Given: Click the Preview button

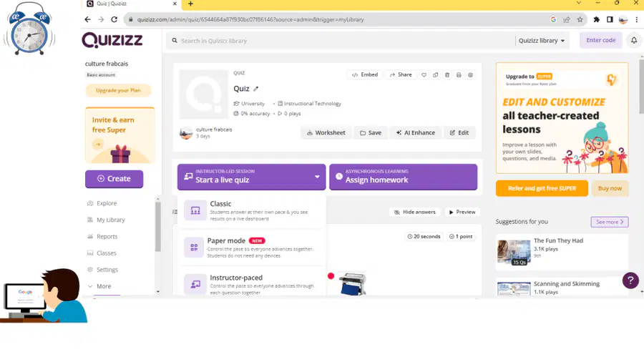Looking at the screenshot, I should coord(462,212).
